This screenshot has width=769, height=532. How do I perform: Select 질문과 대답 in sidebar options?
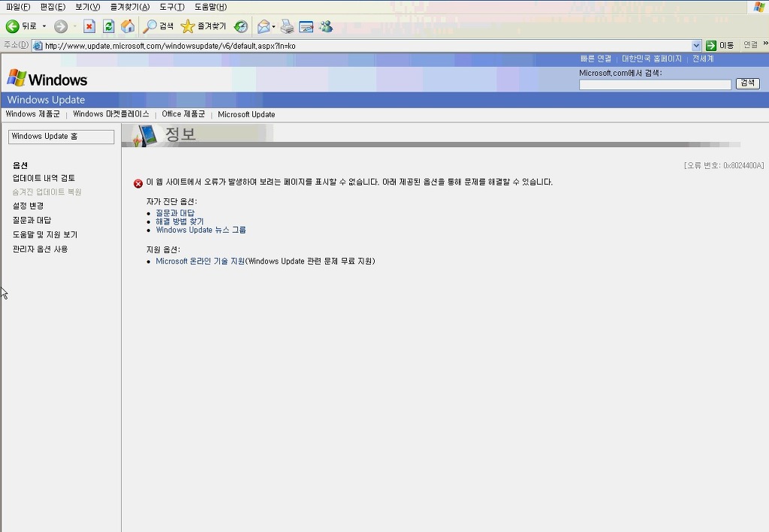pos(32,221)
